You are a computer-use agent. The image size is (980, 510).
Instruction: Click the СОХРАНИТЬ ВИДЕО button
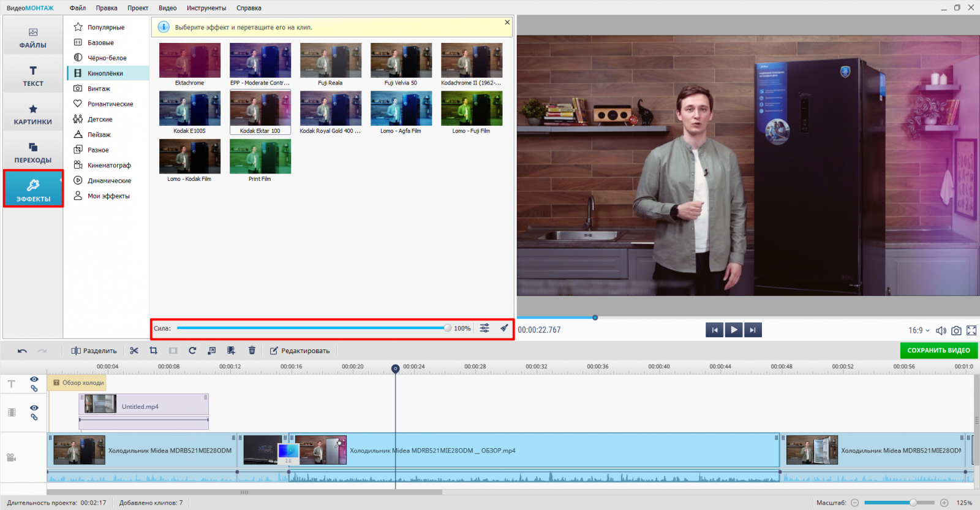tap(938, 351)
